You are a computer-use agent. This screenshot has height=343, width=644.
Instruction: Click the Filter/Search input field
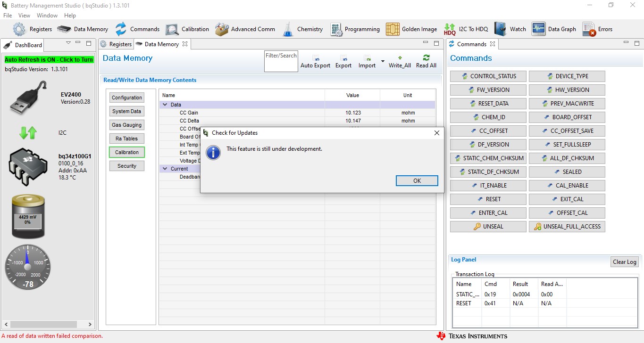[281, 61]
